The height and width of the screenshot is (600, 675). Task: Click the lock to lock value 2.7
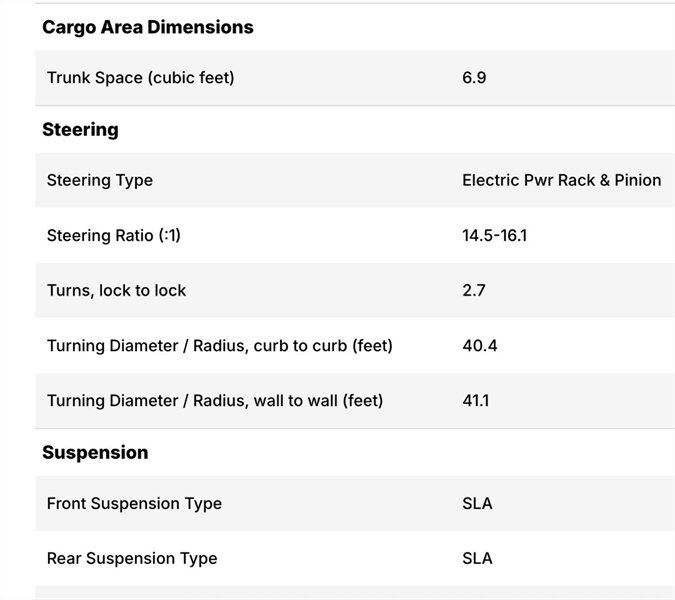474,291
